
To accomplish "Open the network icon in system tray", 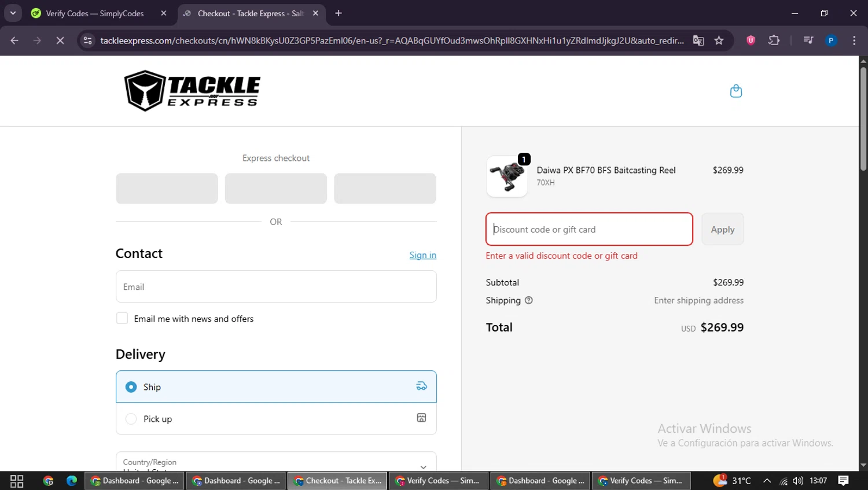I will [784, 481].
